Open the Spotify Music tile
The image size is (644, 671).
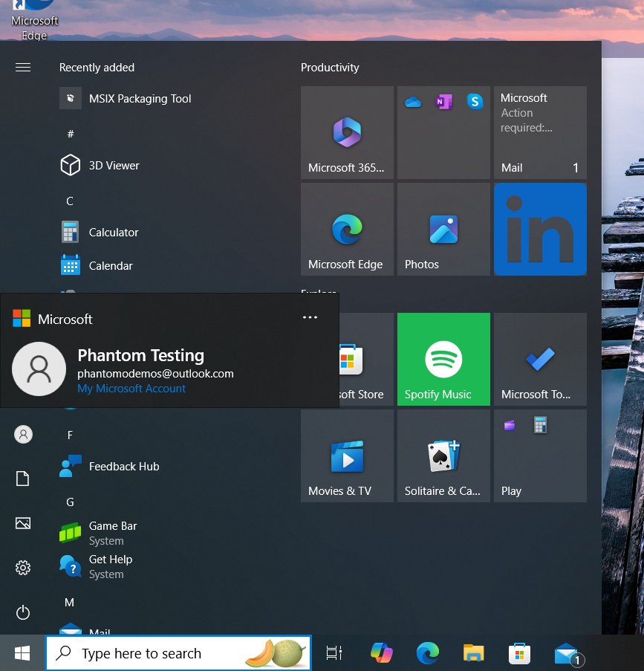tap(443, 359)
